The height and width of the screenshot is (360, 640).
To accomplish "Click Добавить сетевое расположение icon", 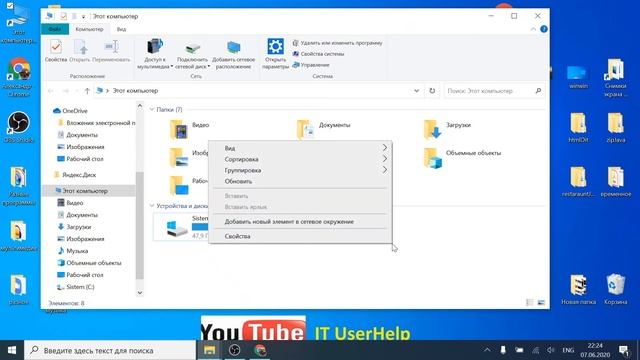I will click(233, 53).
